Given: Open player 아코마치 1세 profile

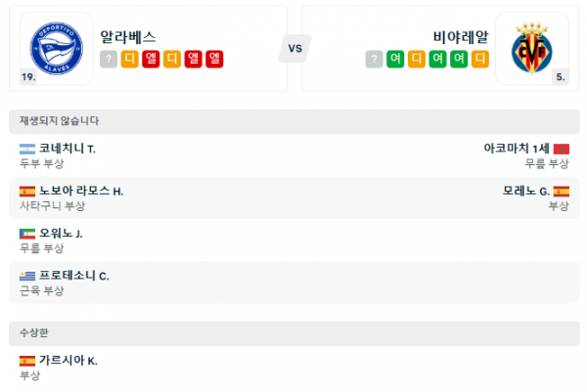Looking at the screenshot, I should (517, 149).
